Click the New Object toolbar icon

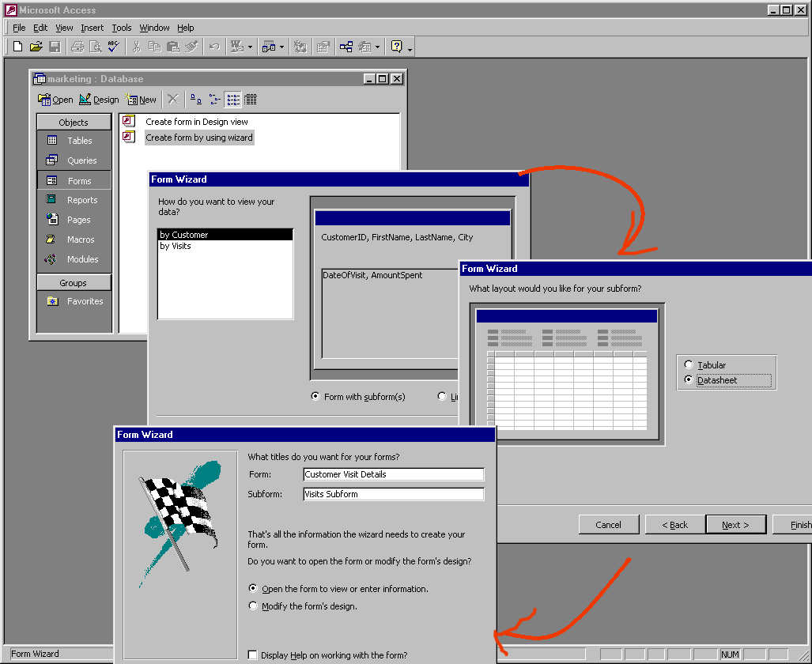pyautogui.click(x=365, y=47)
